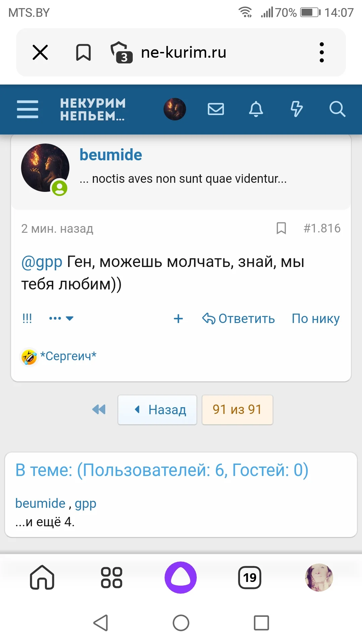Open the notifications bell
The width and height of the screenshot is (362, 644).
256,109
